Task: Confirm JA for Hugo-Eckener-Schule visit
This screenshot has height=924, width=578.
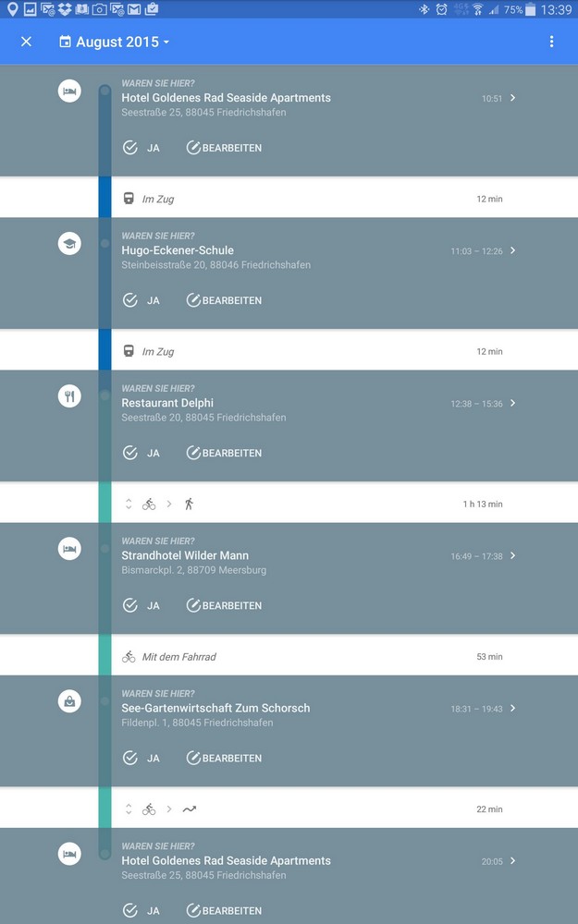Action: click(141, 300)
